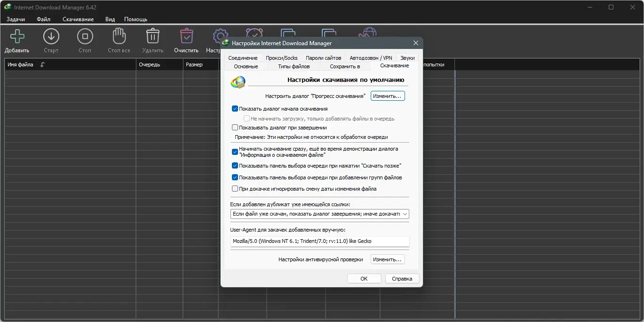
Task: Click the sort arrow icon beside Имя файла
Action: [42, 65]
